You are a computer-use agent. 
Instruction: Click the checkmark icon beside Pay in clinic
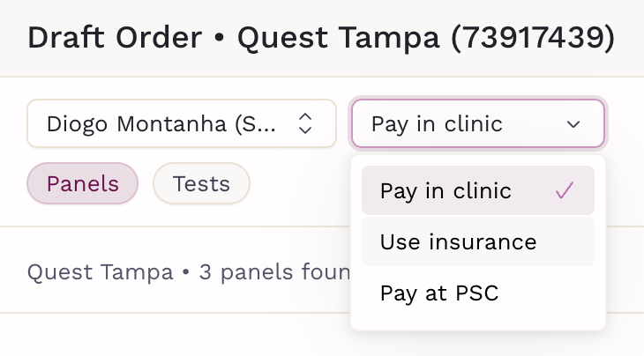click(x=565, y=190)
